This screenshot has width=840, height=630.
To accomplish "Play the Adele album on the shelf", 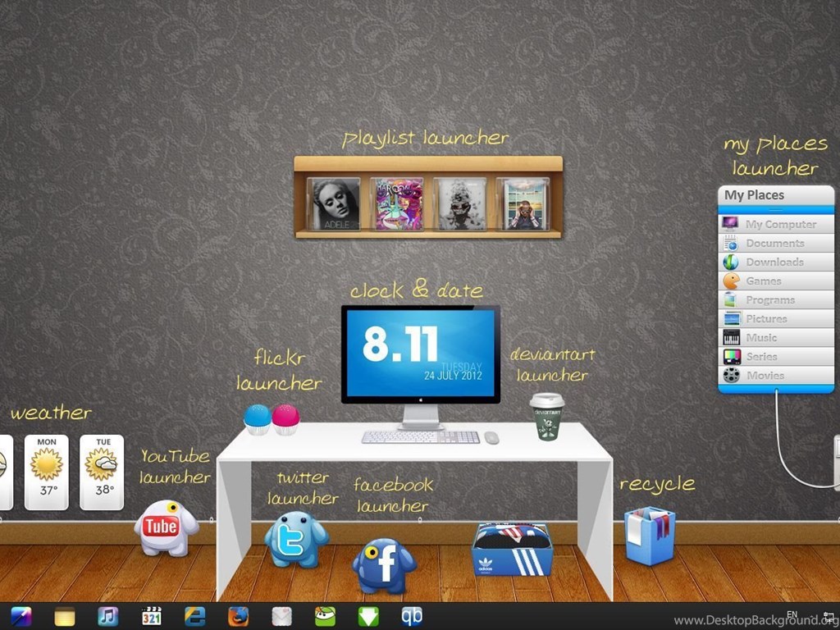I will 334,203.
